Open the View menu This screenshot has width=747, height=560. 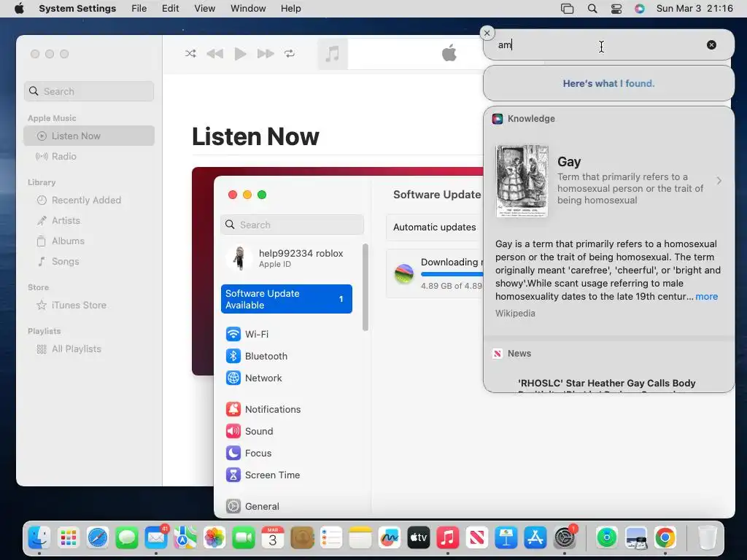click(x=204, y=9)
